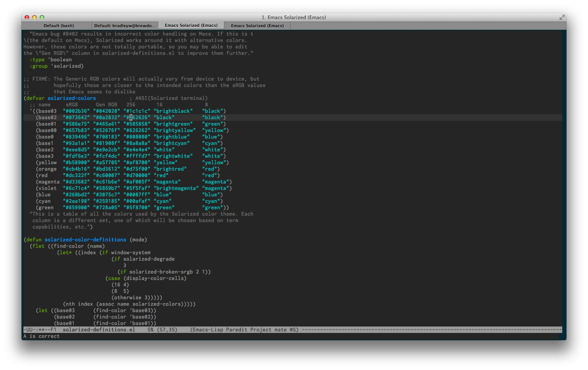
Task: Click the defun keyword
Action: click(34, 240)
